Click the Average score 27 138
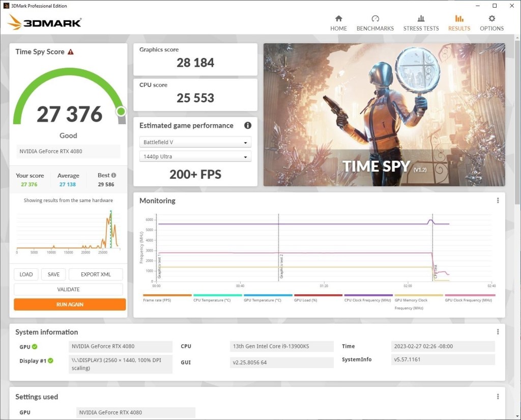Viewport: 521px width, 420px height. click(68, 184)
